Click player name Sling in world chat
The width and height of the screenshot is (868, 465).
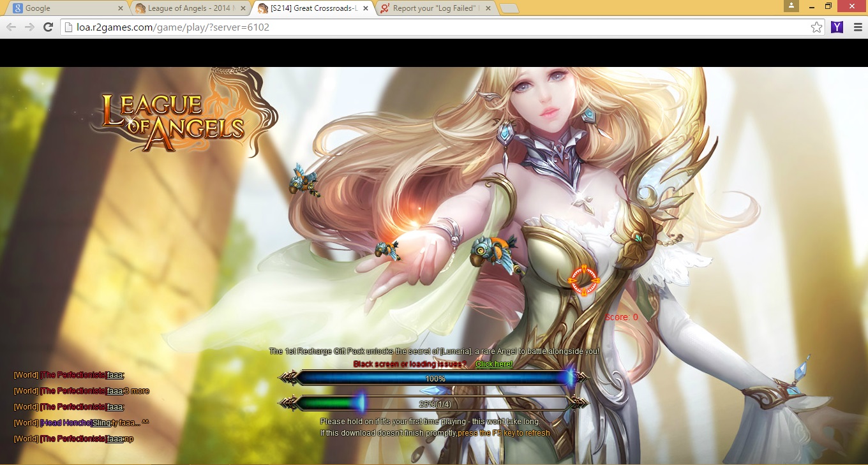[101, 423]
